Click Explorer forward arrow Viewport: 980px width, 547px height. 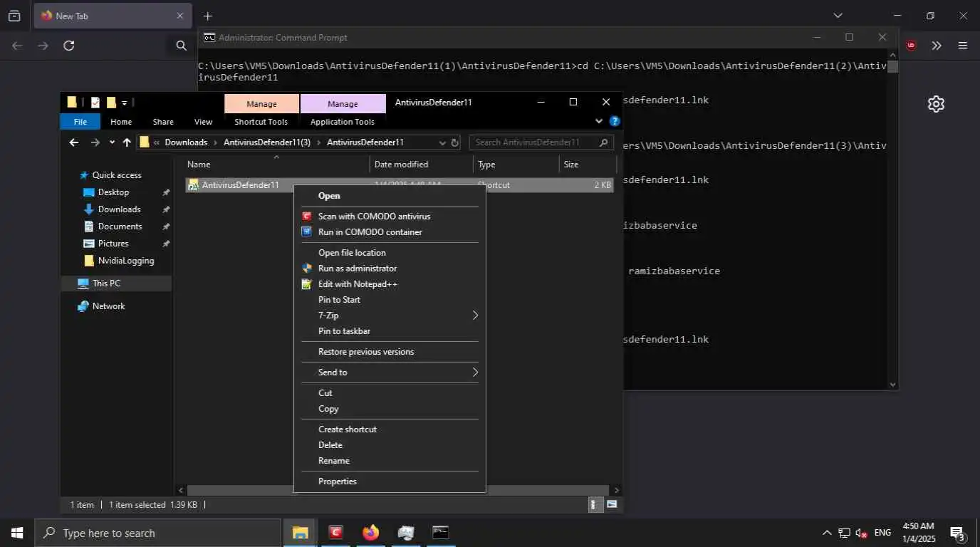coord(95,142)
